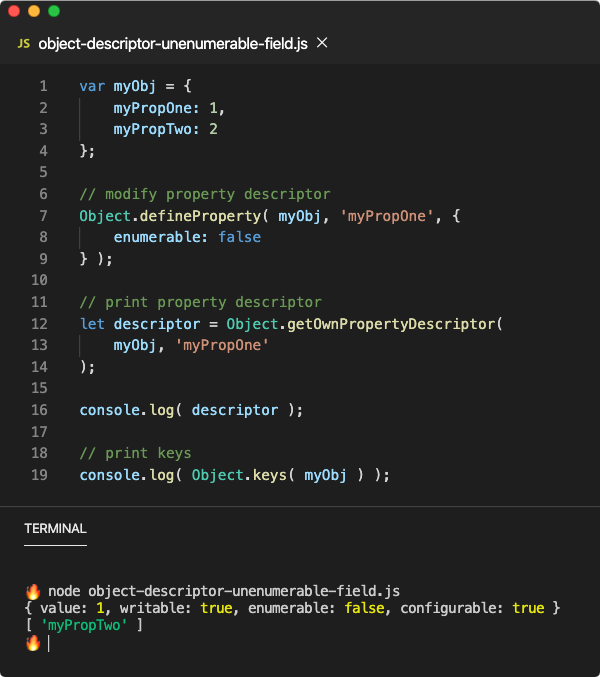Click the JS file icon in the tab

click(24, 44)
